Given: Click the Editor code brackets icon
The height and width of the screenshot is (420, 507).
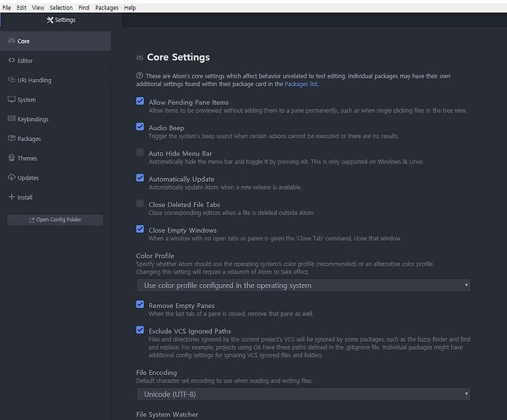Looking at the screenshot, I should coord(11,60).
